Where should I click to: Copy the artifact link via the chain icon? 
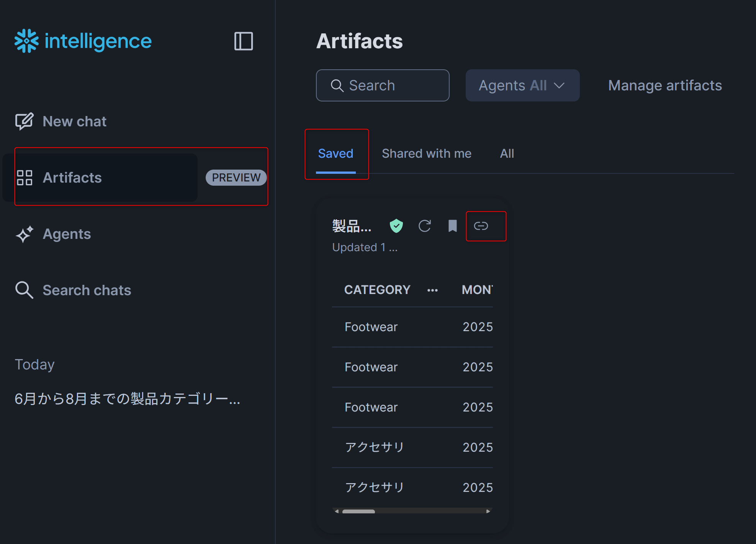point(481,226)
